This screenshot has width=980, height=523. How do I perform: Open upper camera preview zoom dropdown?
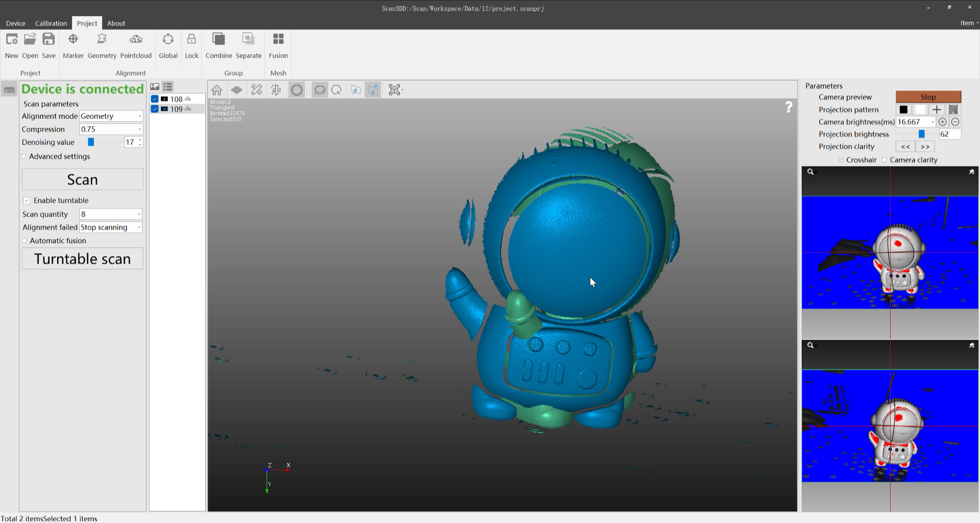coord(811,172)
